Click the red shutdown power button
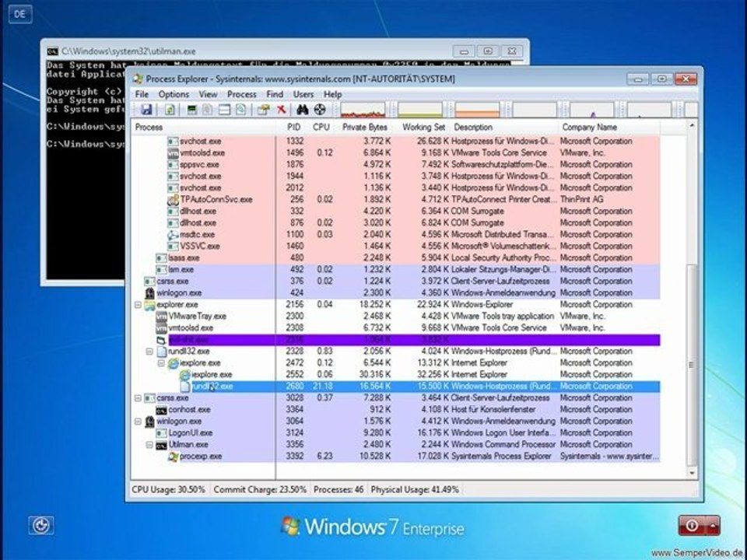 [x=692, y=525]
